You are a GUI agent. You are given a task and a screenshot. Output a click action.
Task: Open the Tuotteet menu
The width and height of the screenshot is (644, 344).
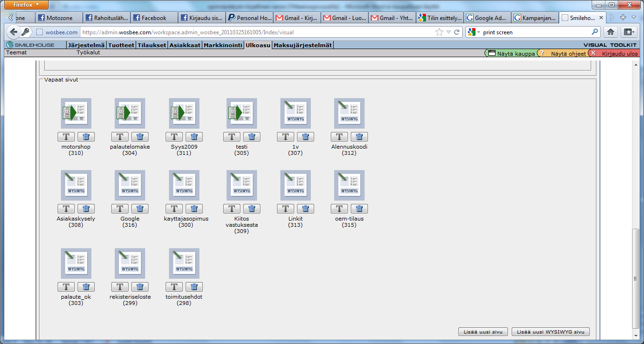[121, 45]
